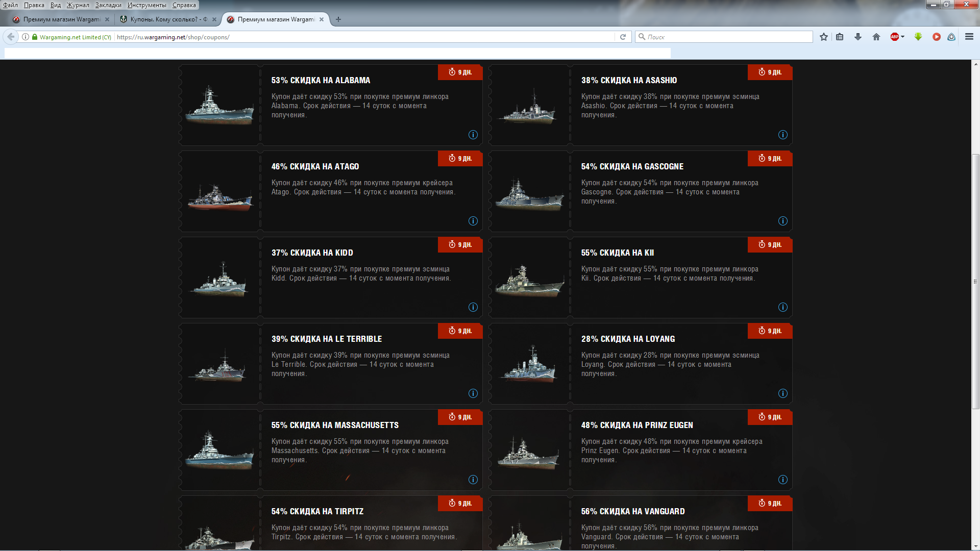Select Atago ship thumbnail
This screenshot has width=980, height=551.
click(219, 197)
